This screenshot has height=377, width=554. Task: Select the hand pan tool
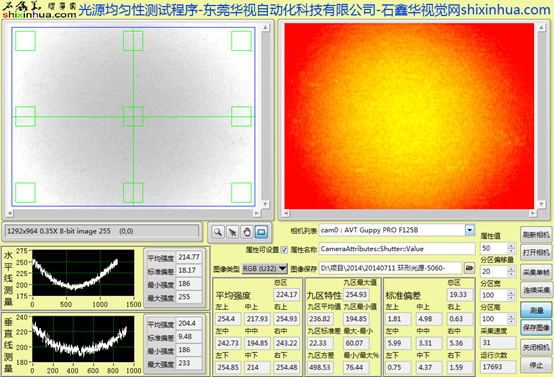[247, 232]
